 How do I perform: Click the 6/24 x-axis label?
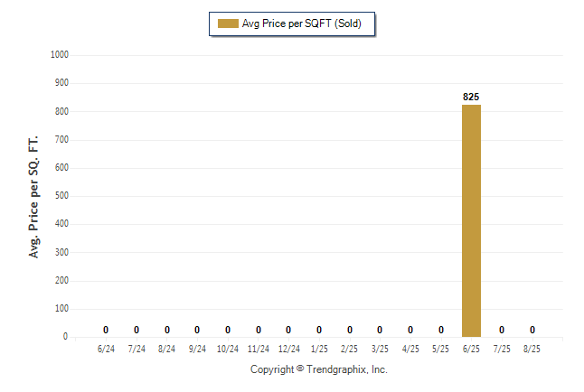coord(106,349)
